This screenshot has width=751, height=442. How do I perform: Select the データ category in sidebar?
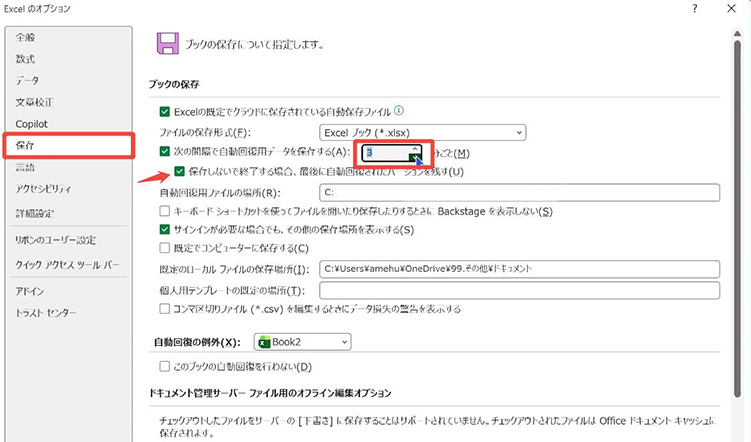pyautogui.click(x=27, y=80)
